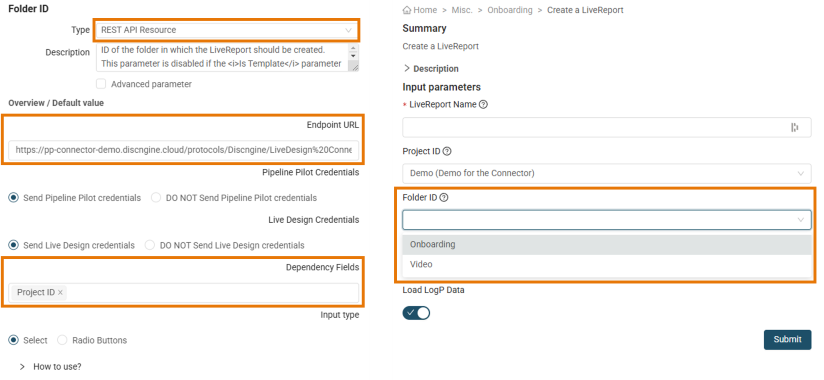Remove the Project ID dependency tag

click(60, 293)
